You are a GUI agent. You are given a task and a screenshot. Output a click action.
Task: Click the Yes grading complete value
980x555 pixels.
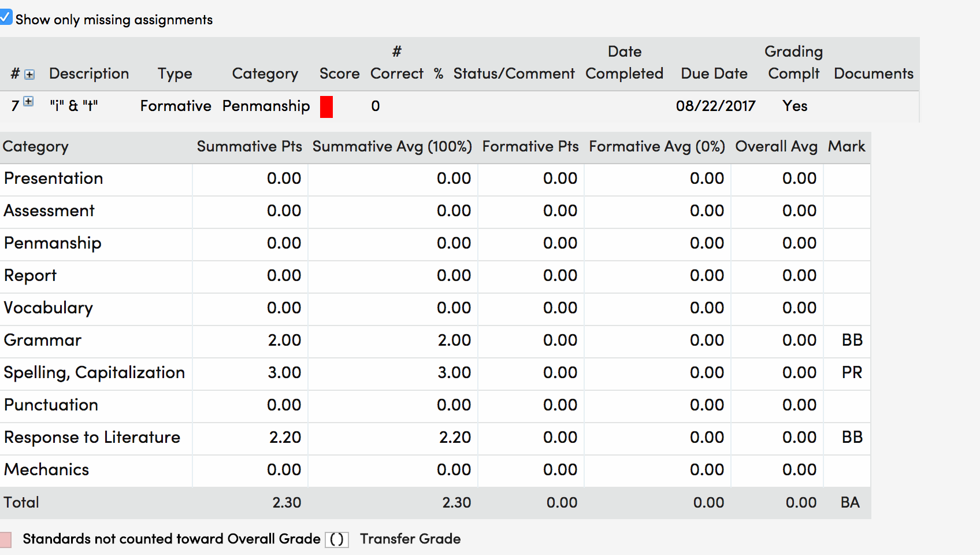coord(795,106)
